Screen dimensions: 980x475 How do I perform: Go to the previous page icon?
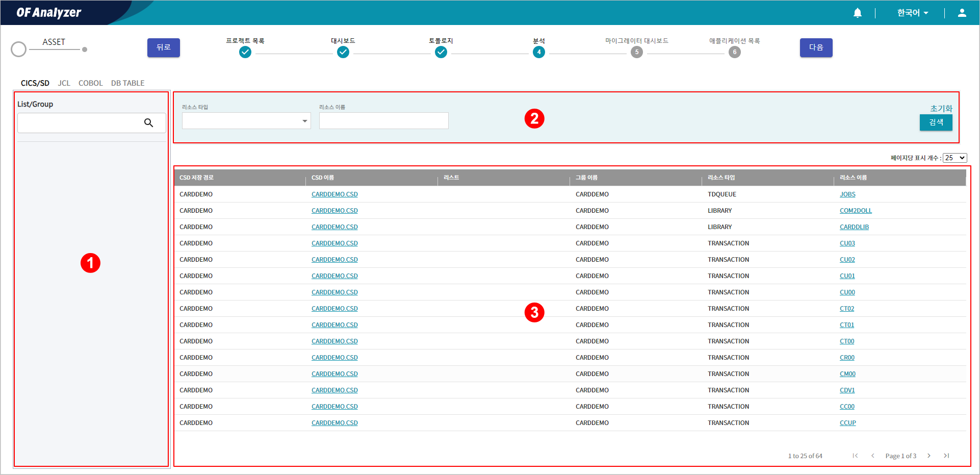pyautogui.click(x=873, y=456)
